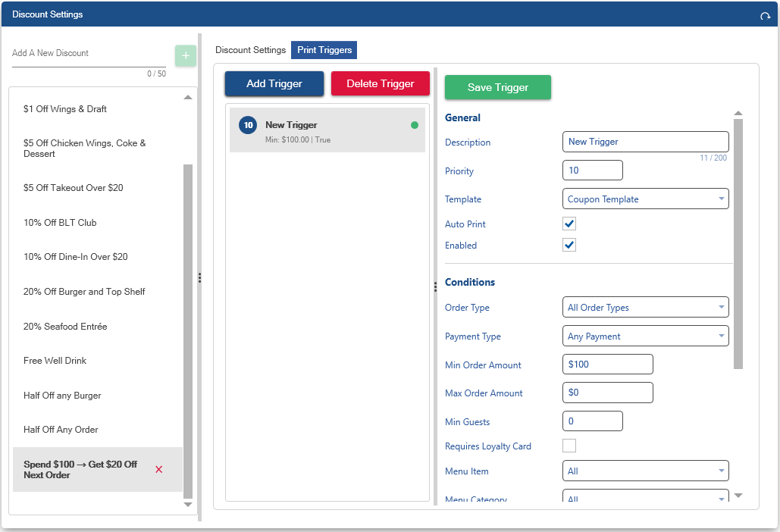Delete discount using the red X icon
Image resolution: width=780 pixels, height=532 pixels.
coord(158,470)
